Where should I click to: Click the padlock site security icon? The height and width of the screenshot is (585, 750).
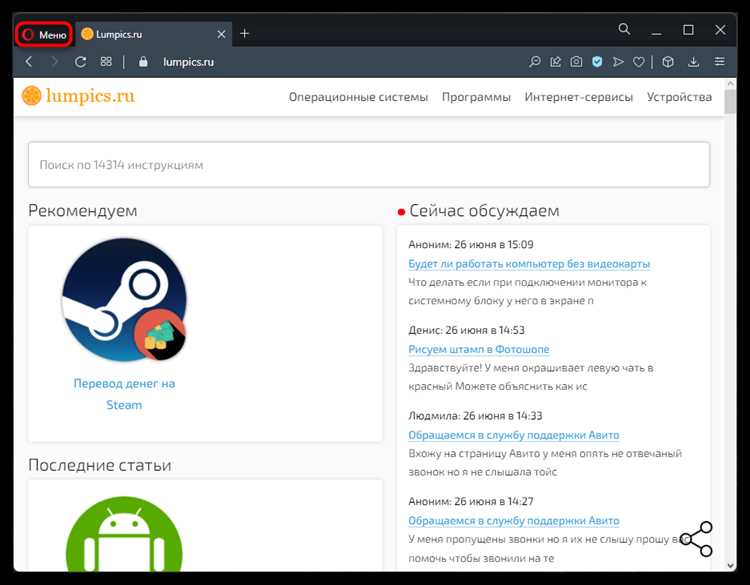click(x=143, y=61)
